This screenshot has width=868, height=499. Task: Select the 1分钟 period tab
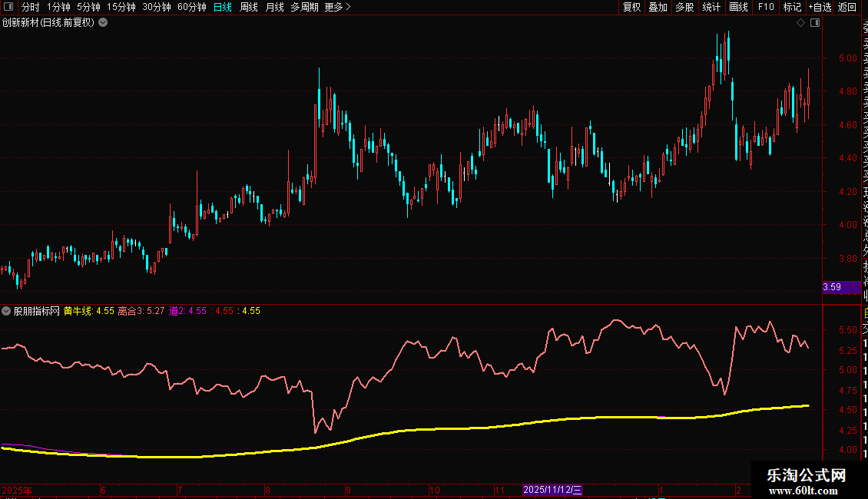point(58,7)
